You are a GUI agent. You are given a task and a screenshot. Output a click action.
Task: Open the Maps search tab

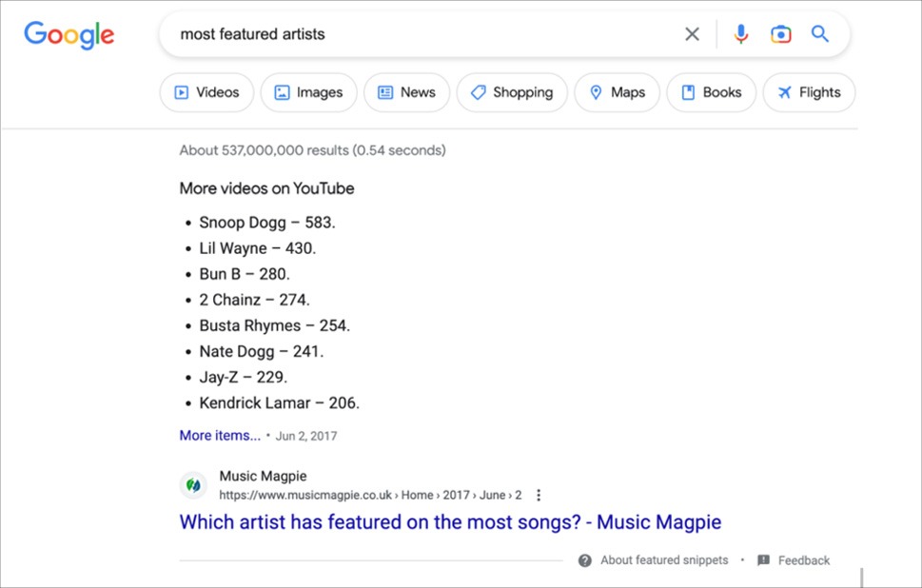tap(617, 92)
